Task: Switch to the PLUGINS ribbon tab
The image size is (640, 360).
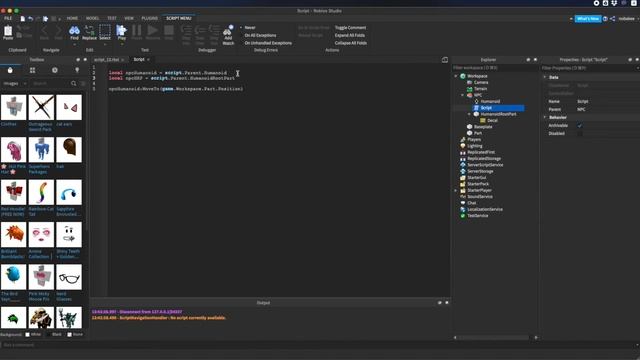Action: 149,18
